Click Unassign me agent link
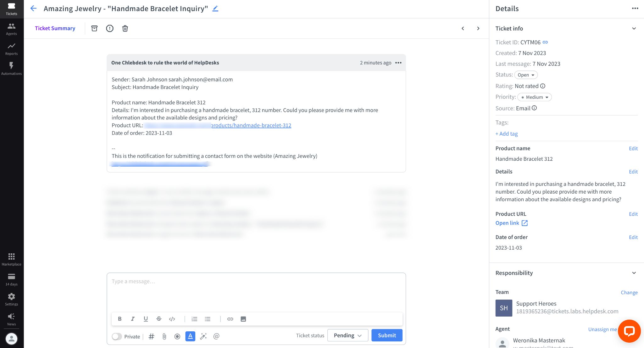Viewport: 644px width, 348px height. click(x=603, y=329)
